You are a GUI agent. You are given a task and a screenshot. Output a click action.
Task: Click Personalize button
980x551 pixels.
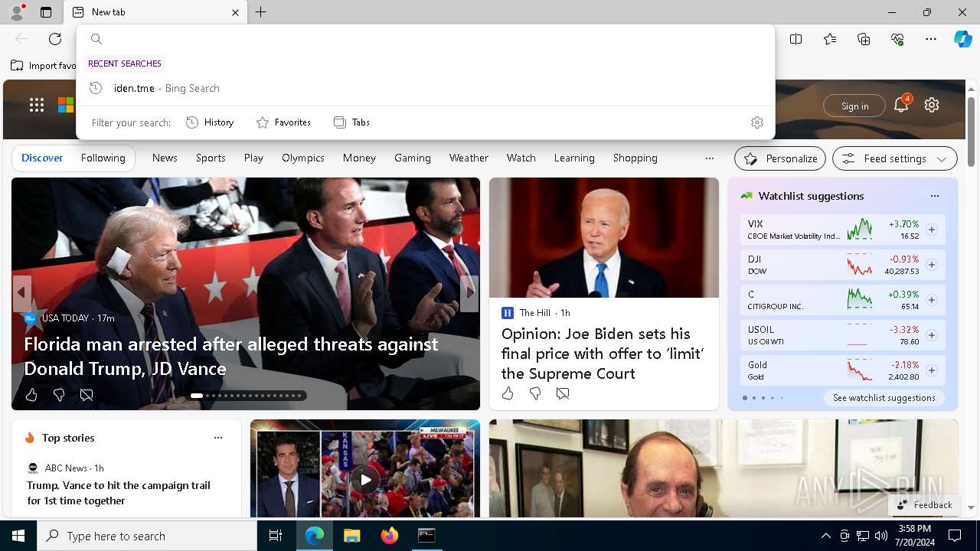point(780,158)
